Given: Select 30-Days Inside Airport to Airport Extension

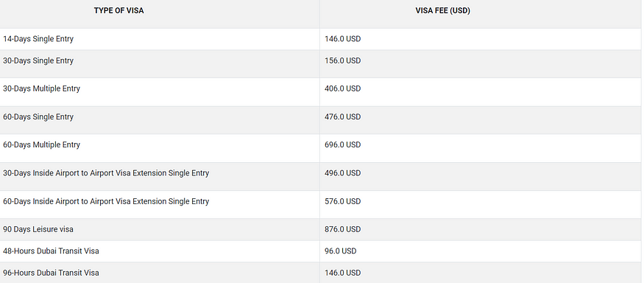Looking at the screenshot, I should pyautogui.click(x=106, y=173).
